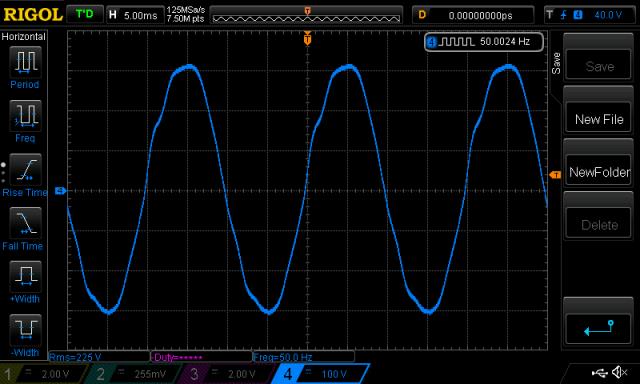
Task: Select the -Width measurement icon
Action: click(x=25, y=330)
